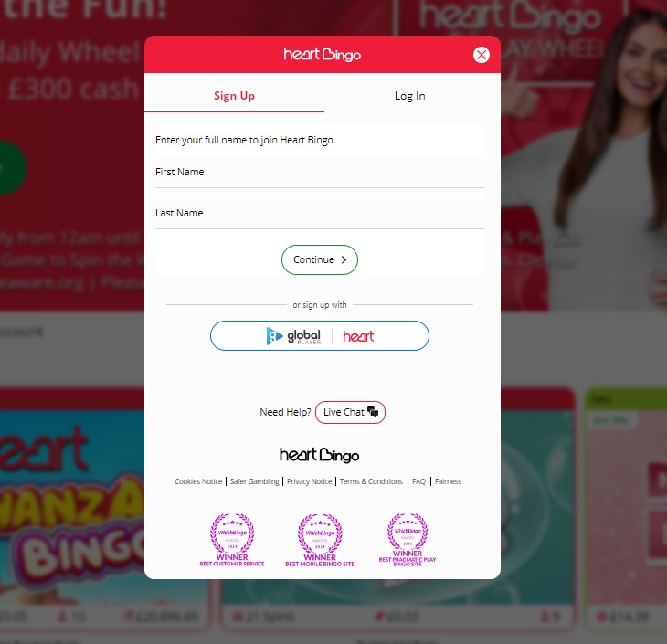Open the Privacy Notice link
The height and width of the screenshot is (644, 667).
pos(309,481)
